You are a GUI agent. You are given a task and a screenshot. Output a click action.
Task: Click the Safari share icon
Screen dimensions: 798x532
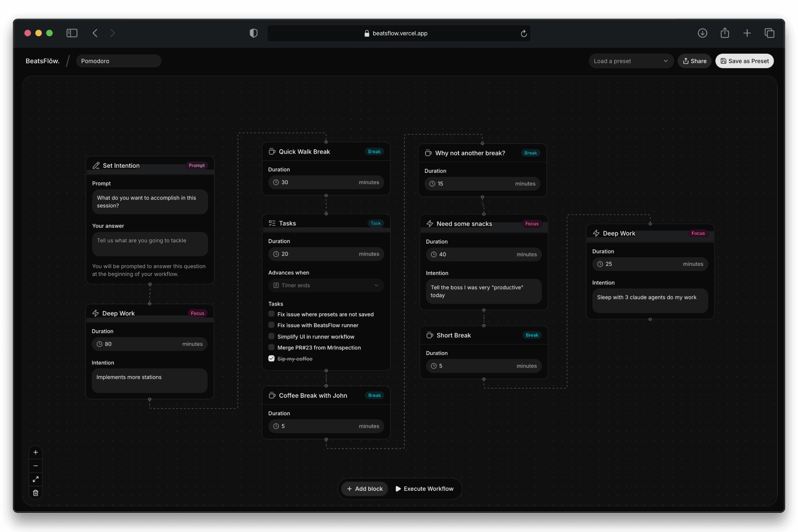pyautogui.click(x=725, y=33)
